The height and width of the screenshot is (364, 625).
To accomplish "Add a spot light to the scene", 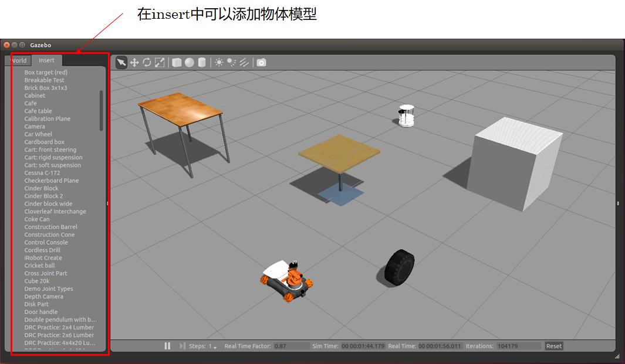I will pos(231,62).
